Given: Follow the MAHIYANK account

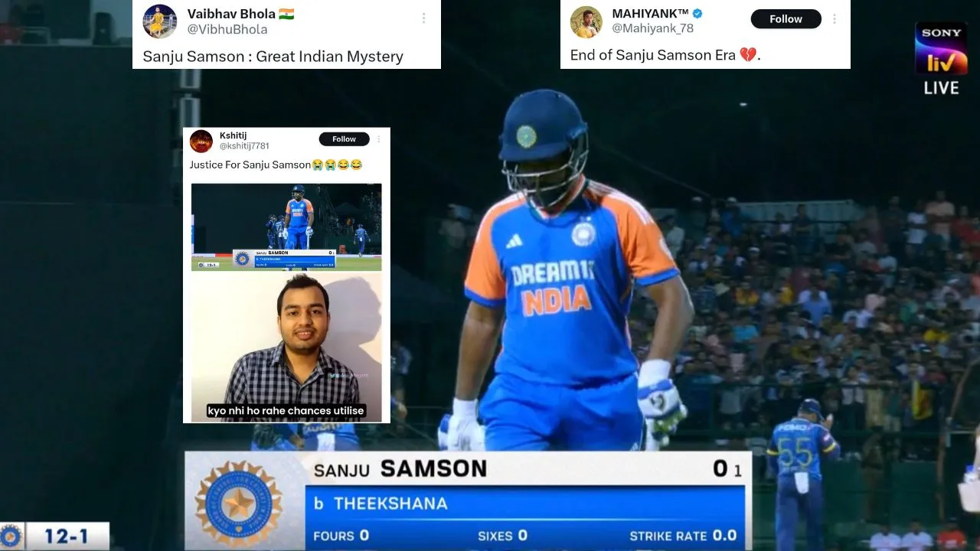Looking at the screenshot, I should point(786,19).
